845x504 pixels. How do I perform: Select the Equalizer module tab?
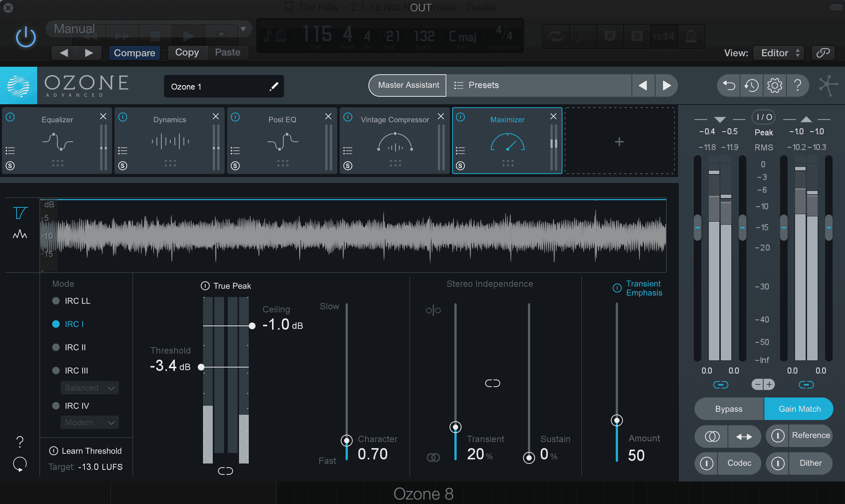pyautogui.click(x=57, y=141)
